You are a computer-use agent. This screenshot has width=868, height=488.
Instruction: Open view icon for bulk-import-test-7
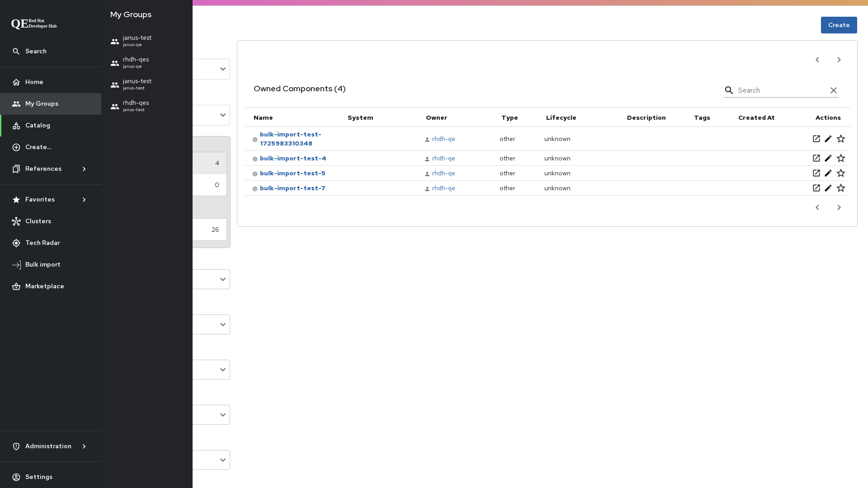pyautogui.click(x=816, y=188)
